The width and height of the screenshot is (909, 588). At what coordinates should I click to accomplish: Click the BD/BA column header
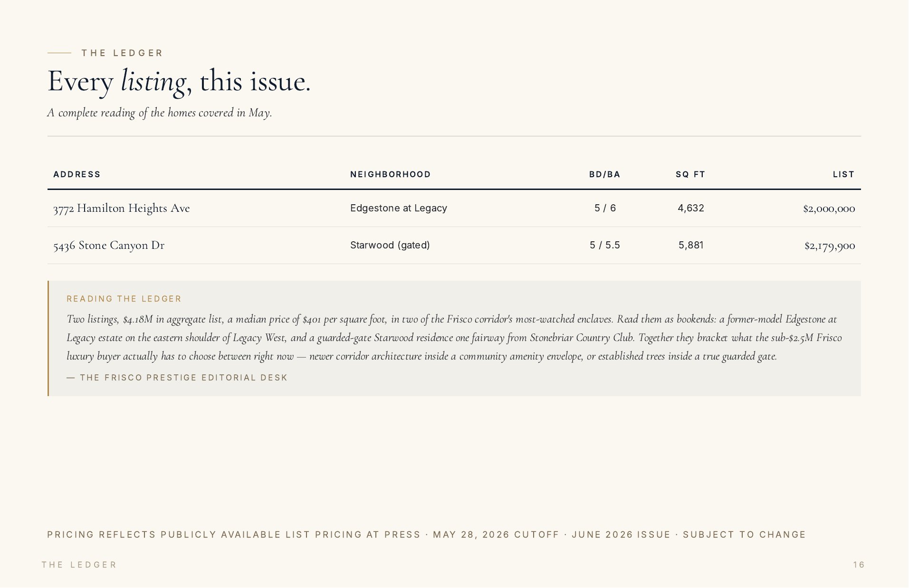(x=604, y=174)
